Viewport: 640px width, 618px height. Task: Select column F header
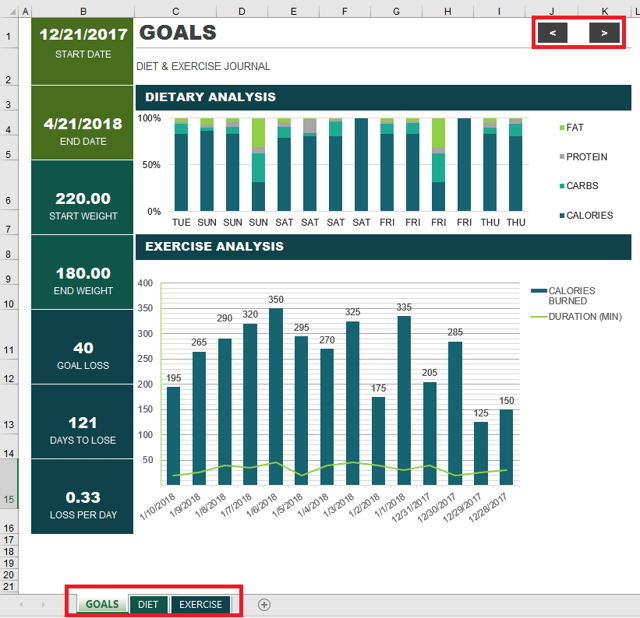[345, 11]
